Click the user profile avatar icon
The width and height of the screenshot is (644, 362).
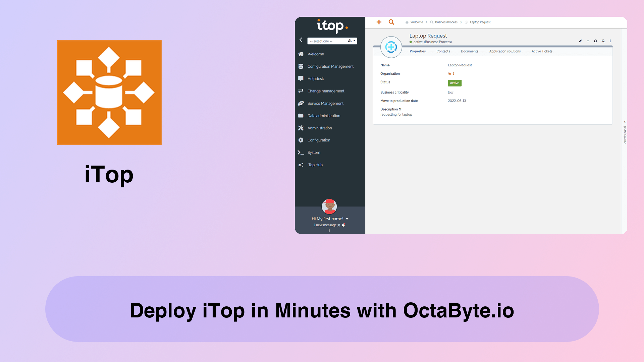point(329,206)
